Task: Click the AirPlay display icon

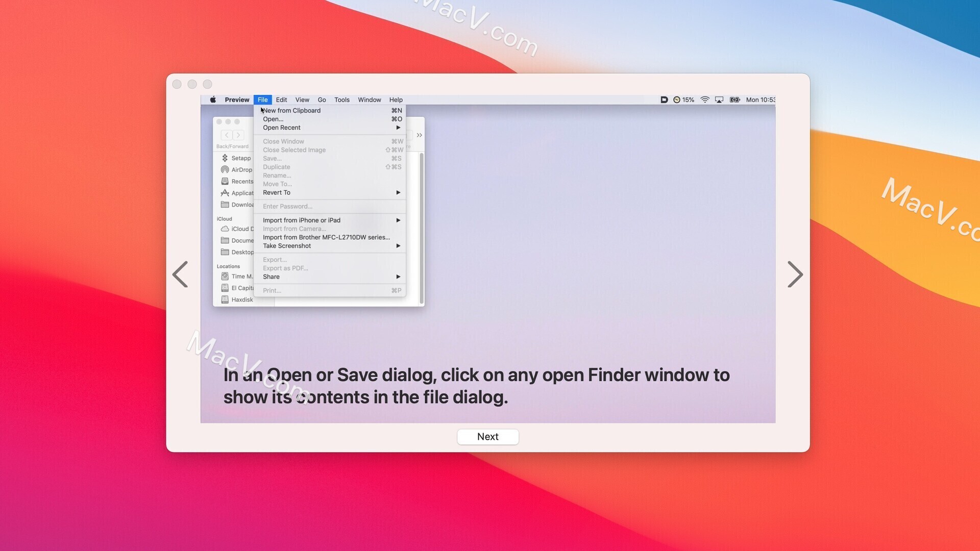Action: click(x=719, y=99)
